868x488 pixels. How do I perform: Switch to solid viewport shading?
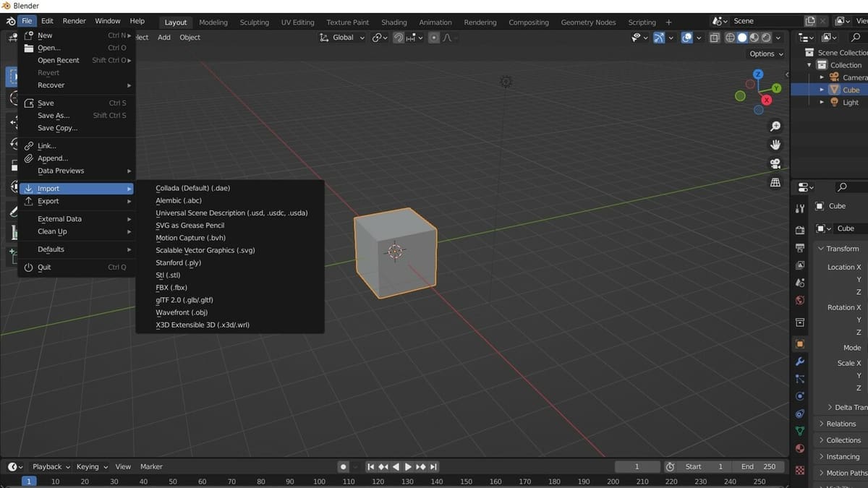point(742,38)
